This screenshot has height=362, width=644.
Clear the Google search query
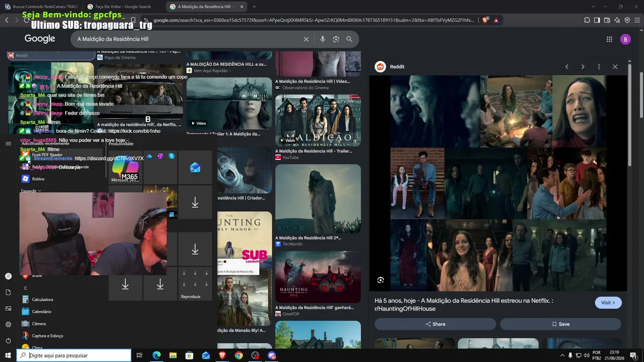(306, 39)
